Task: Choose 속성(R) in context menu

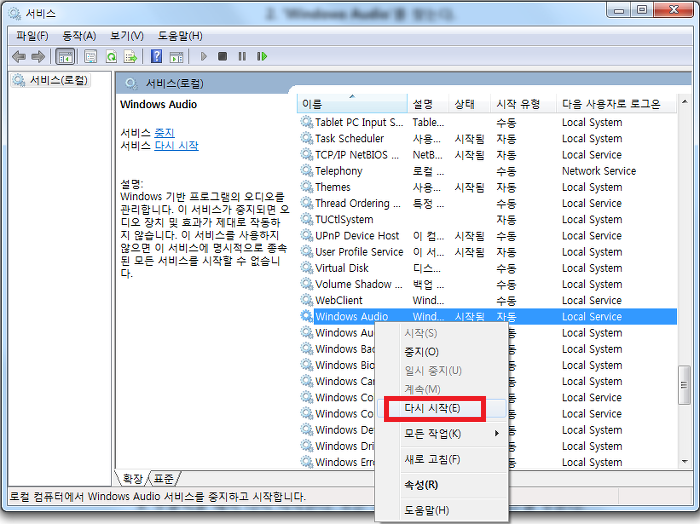Action: (x=441, y=484)
